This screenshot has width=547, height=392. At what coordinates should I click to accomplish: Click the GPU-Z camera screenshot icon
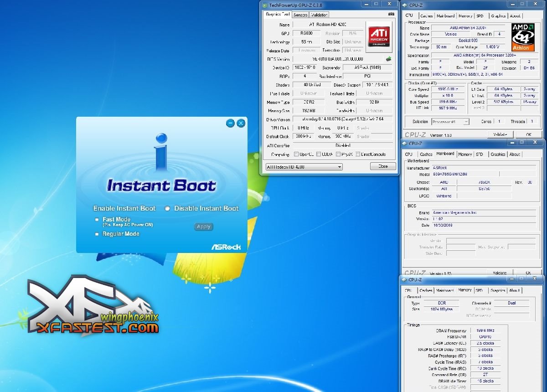pyautogui.click(x=391, y=14)
